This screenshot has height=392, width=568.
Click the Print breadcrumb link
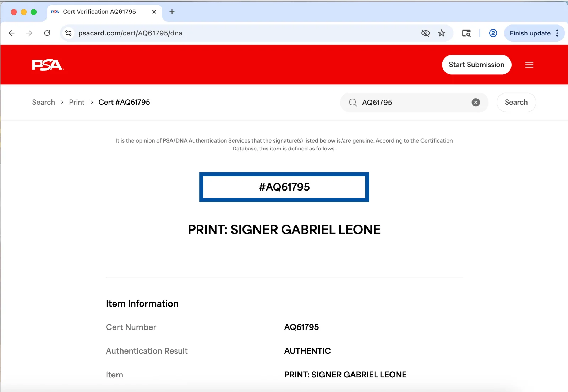pos(77,102)
